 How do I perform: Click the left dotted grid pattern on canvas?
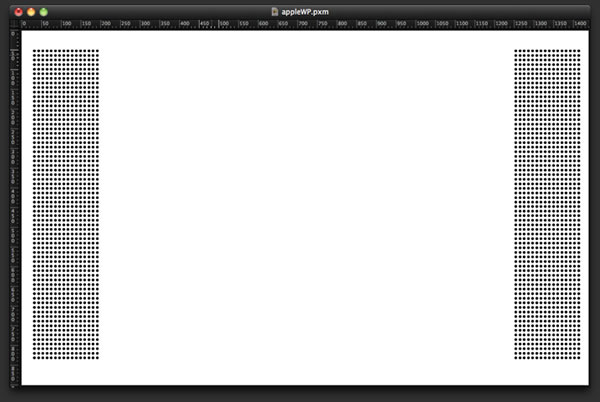click(x=66, y=204)
